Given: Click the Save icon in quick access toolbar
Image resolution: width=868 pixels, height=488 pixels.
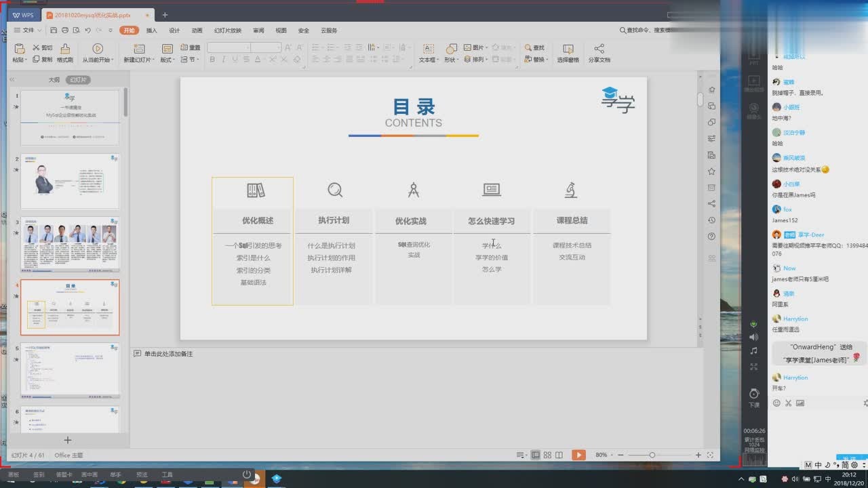Looking at the screenshot, I should click(x=54, y=30).
